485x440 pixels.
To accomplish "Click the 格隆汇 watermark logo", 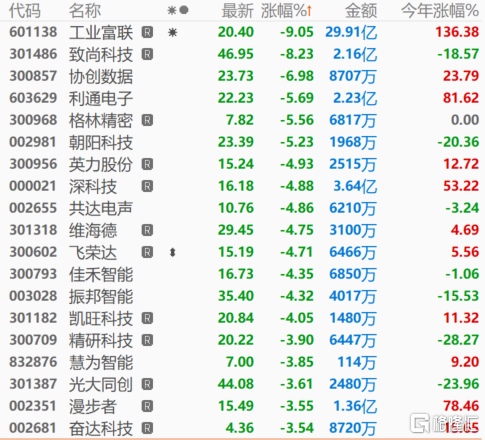I will coord(445,423).
